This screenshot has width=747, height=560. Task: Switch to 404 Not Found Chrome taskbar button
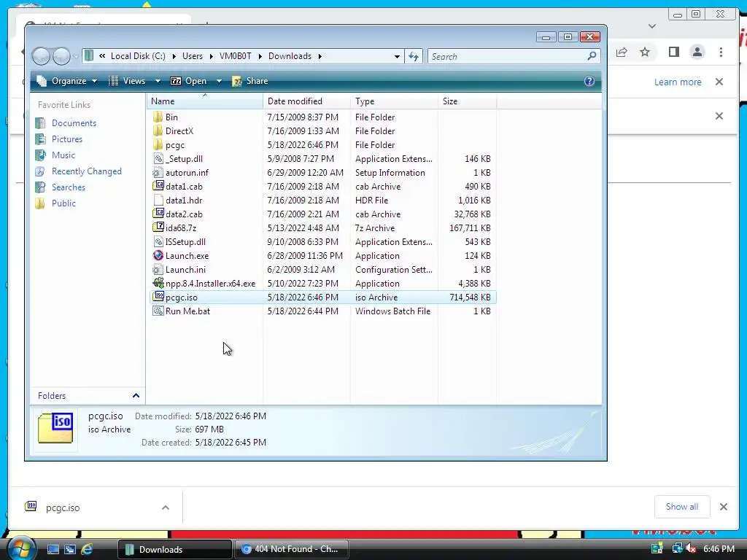click(291, 549)
